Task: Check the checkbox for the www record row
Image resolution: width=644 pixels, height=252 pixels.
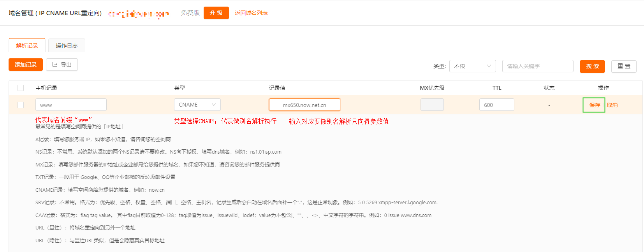Action: tap(21, 105)
